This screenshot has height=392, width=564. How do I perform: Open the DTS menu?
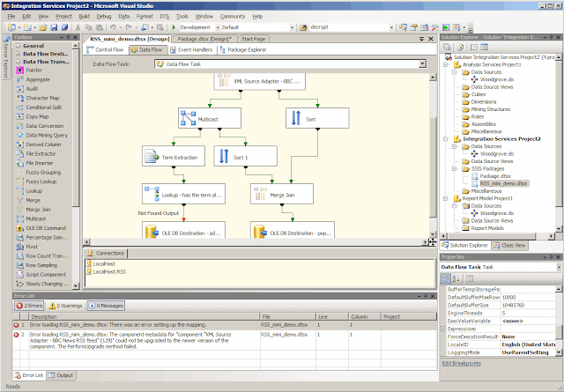point(165,17)
